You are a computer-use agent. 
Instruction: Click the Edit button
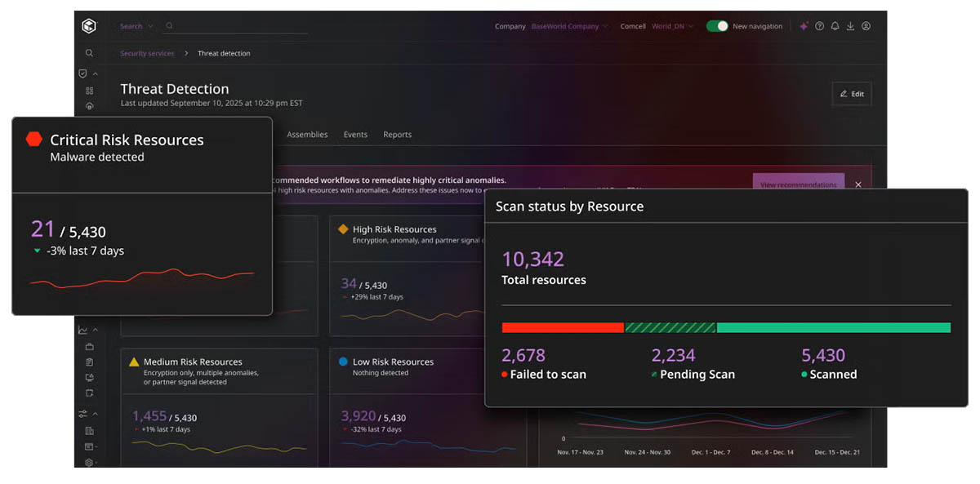click(852, 94)
